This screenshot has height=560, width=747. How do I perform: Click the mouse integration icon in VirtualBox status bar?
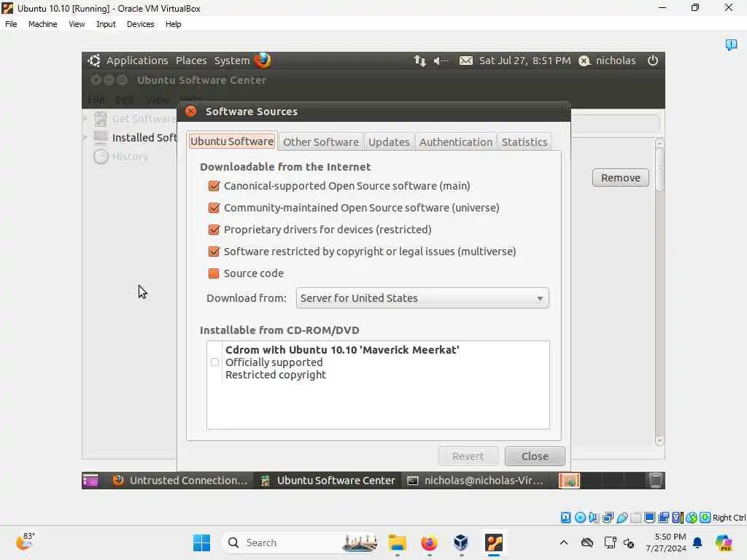click(692, 518)
